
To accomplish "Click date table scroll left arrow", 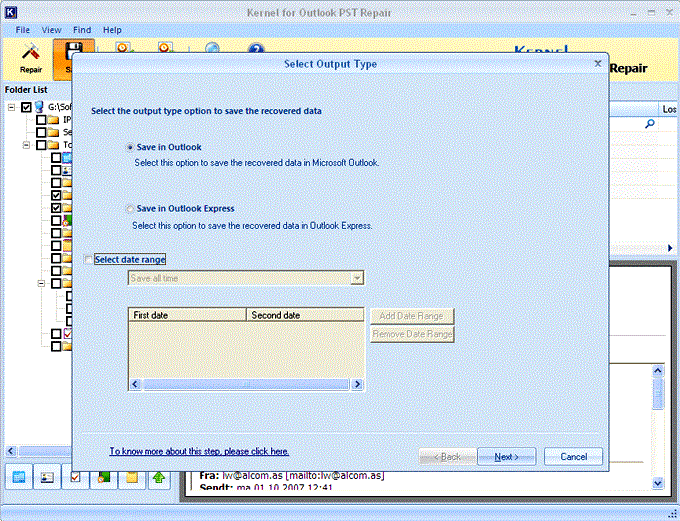I will pos(135,384).
